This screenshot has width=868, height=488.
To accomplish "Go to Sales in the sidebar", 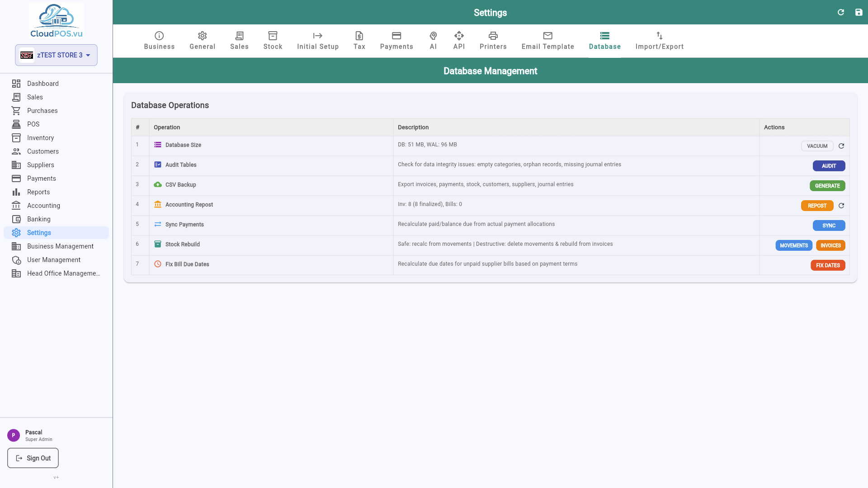I will (x=56, y=97).
